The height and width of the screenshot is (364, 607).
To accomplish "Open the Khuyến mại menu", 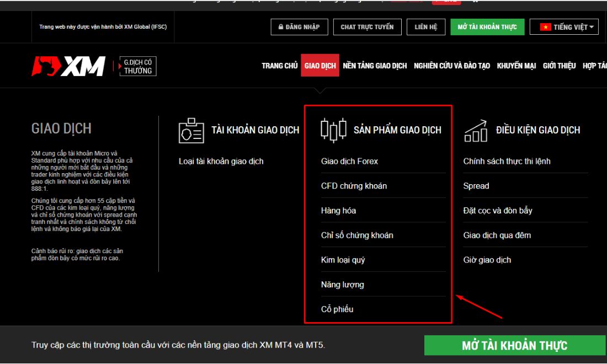I will point(517,66).
